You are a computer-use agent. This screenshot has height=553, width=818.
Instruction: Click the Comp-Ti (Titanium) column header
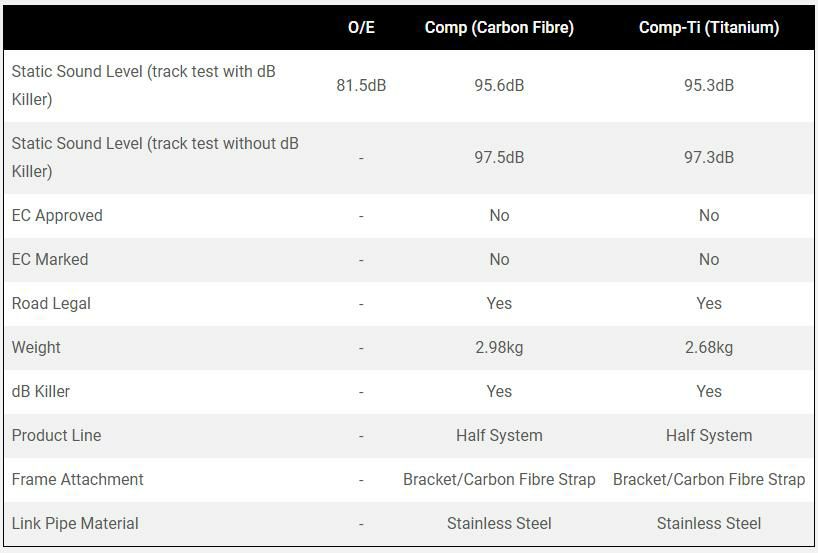pos(708,27)
